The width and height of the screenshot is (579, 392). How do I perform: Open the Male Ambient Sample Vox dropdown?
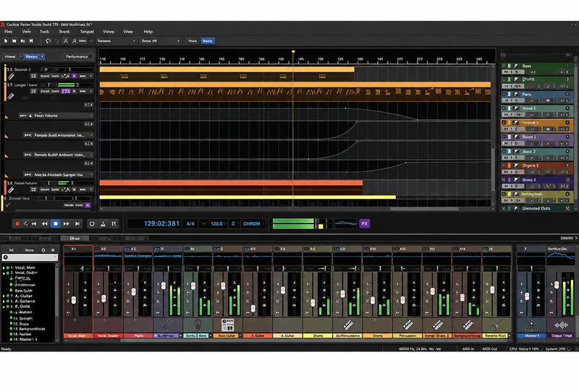click(91, 174)
